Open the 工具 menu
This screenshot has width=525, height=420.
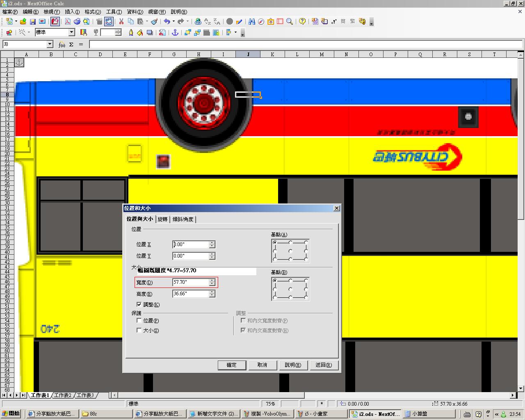coord(114,12)
